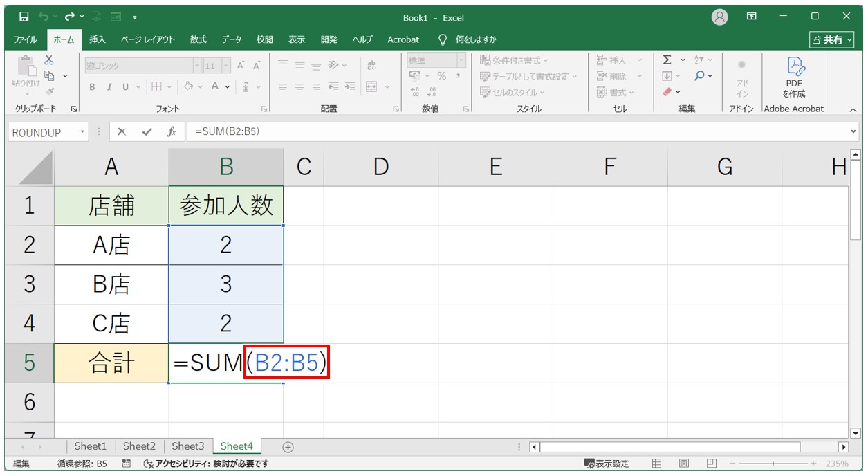Select right horizontal alignment
Viewport: 868px width, 476px height.
316,87
